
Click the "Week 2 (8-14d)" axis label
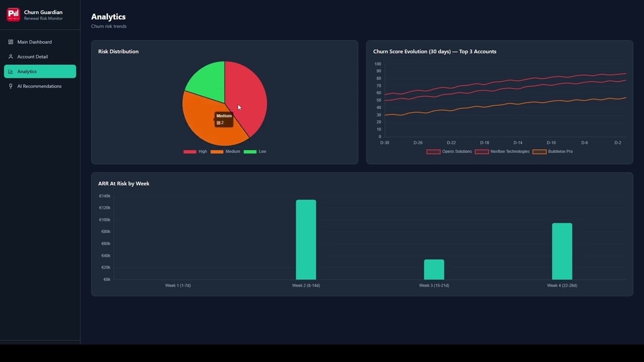click(x=306, y=286)
